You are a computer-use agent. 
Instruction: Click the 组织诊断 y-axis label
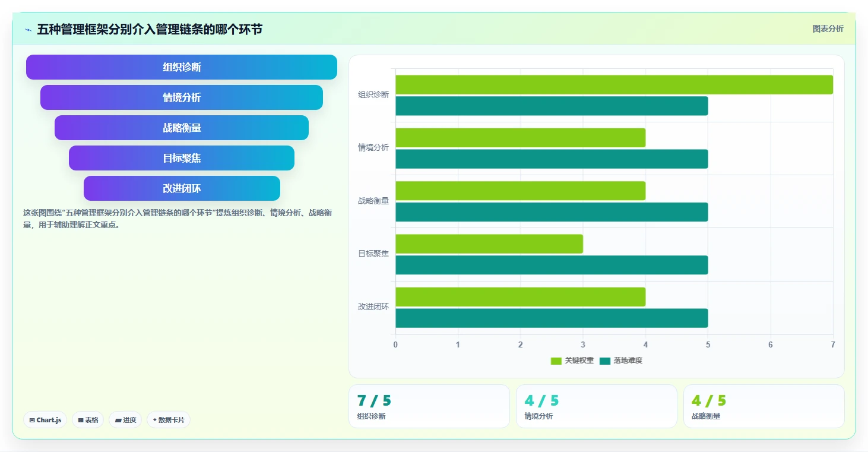point(373,94)
